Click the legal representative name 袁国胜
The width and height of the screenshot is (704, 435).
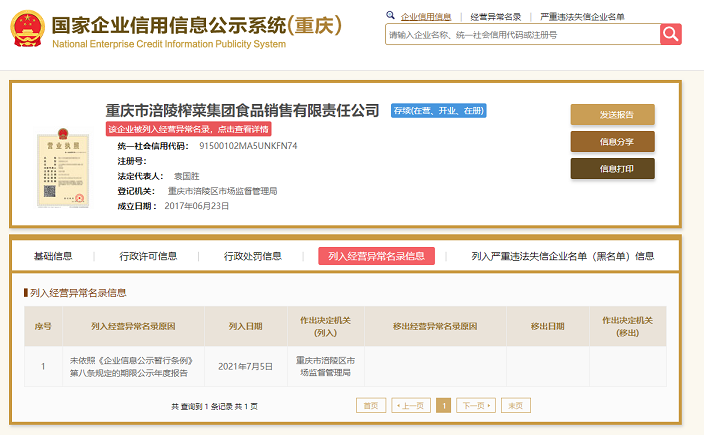pyautogui.click(x=186, y=176)
